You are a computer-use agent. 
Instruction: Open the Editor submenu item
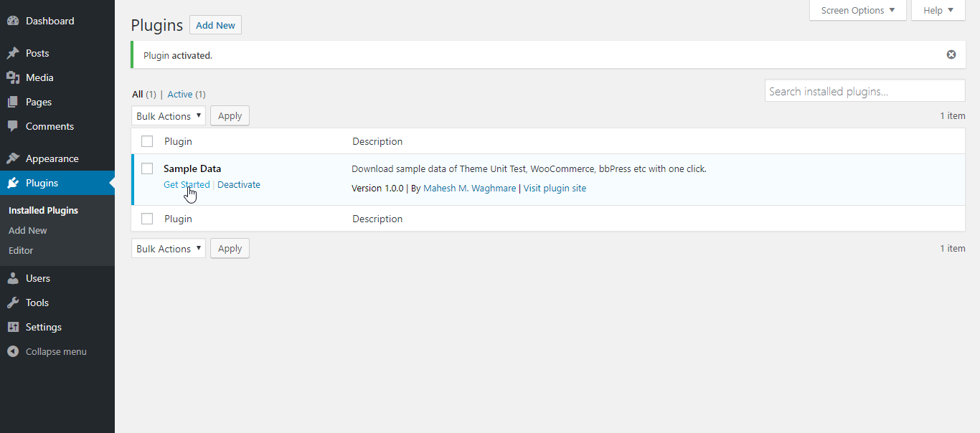pyautogui.click(x=21, y=250)
